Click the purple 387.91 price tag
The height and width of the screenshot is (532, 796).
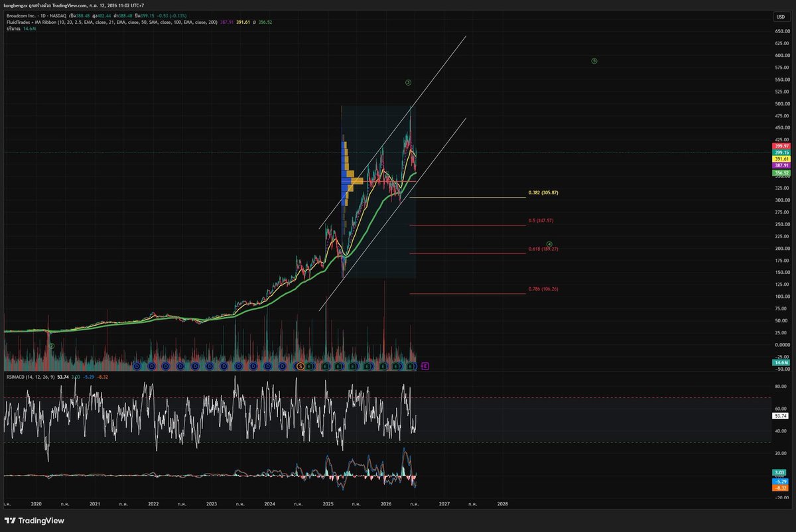tap(780, 166)
